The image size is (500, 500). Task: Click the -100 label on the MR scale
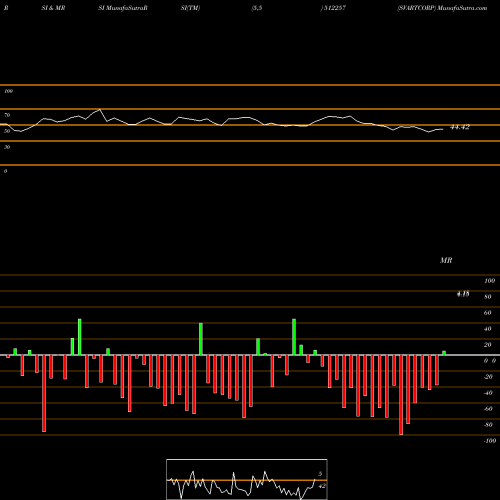[490, 441]
